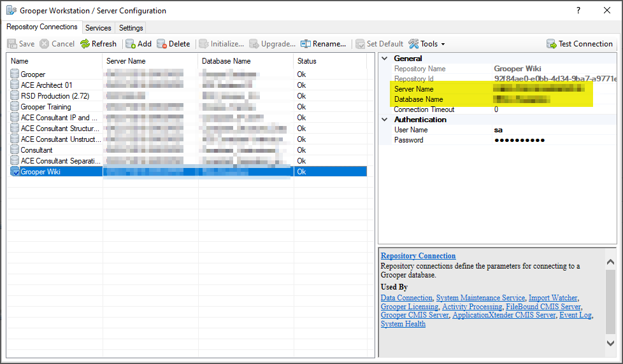The height and width of the screenshot is (364, 623).
Task: Delete the selected repository connection
Action: pyautogui.click(x=173, y=44)
